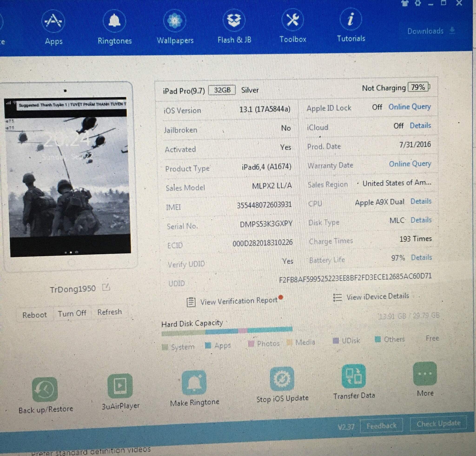Open Battery Life Details link
Image resolution: width=476 pixels, height=456 pixels.
point(421,257)
